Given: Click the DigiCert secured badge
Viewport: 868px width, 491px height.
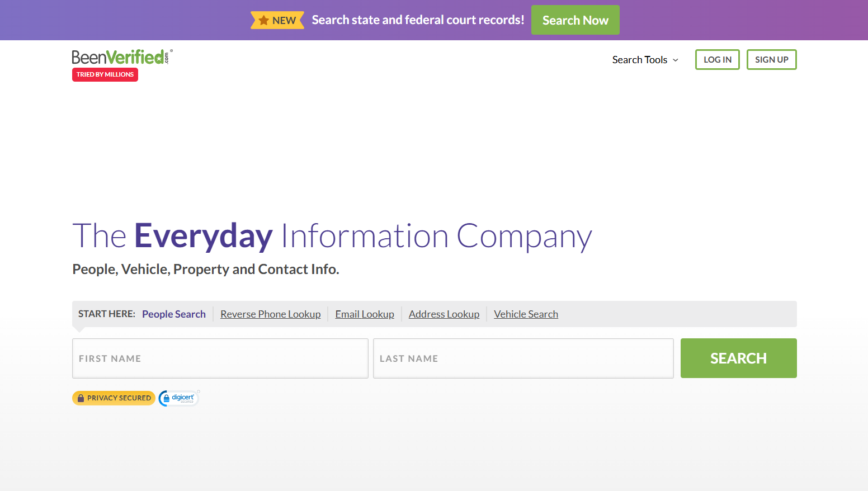Looking at the screenshot, I should pos(179,398).
